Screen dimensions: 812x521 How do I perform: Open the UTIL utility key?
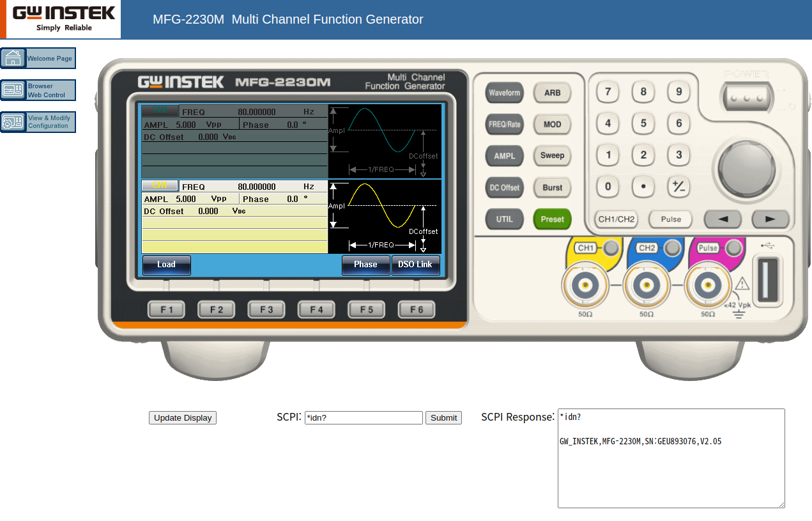504,219
